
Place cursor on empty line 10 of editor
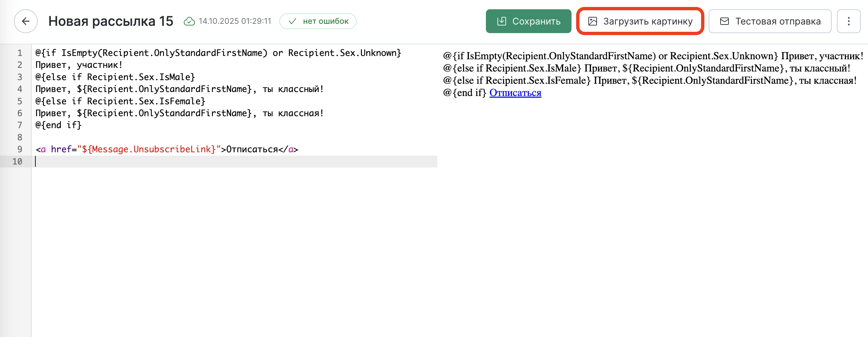click(x=202, y=162)
